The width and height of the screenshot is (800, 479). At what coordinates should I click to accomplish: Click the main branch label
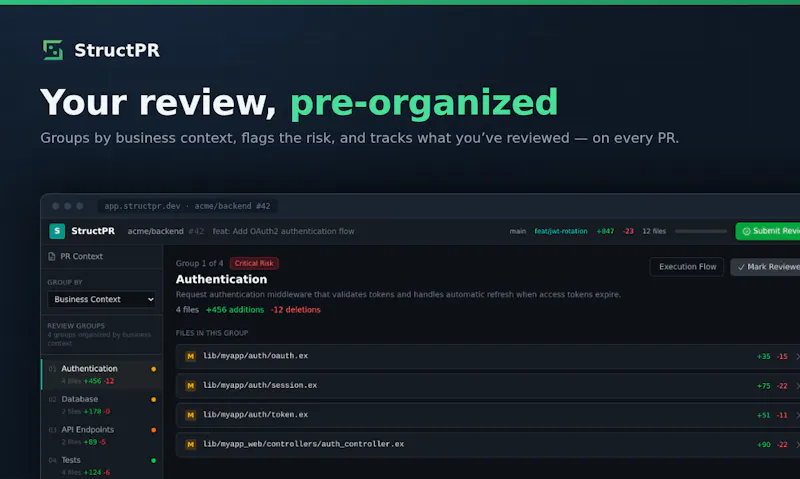click(x=517, y=231)
